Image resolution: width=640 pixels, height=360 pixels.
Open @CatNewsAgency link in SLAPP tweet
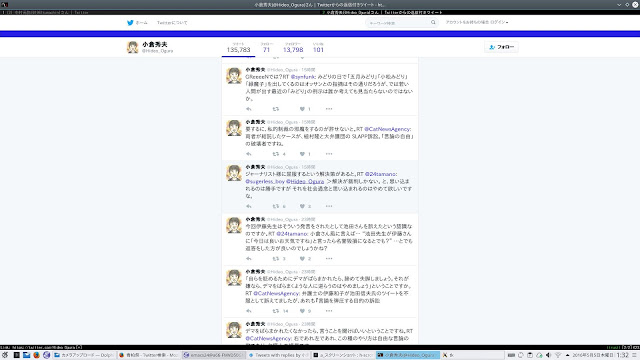click(x=387, y=129)
